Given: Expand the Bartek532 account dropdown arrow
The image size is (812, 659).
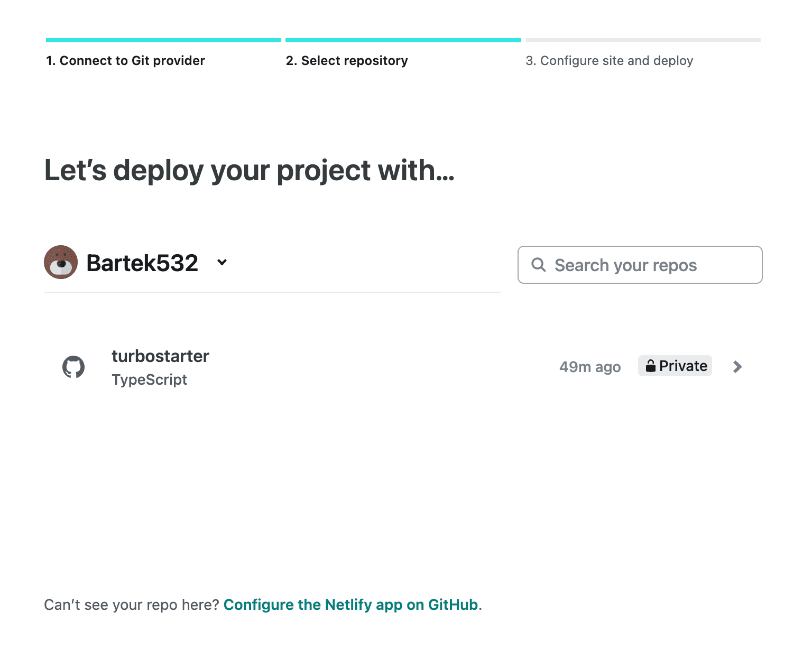Looking at the screenshot, I should pyautogui.click(x=222, y=262).
